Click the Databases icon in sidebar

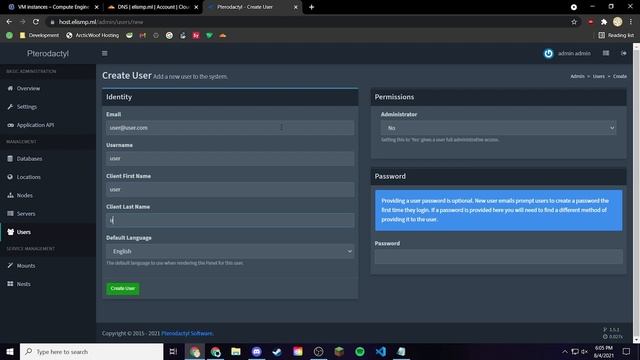coord(10,158)
